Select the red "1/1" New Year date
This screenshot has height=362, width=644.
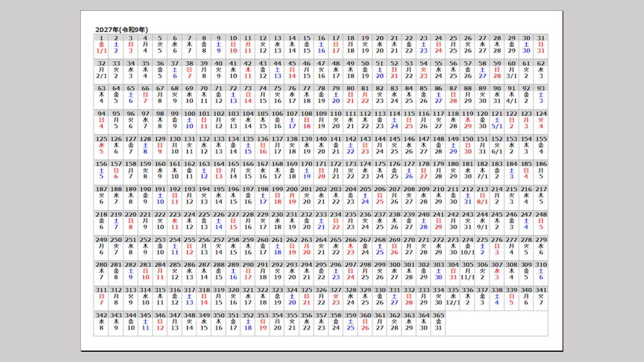pyautogui.click(x=101, y=50)
